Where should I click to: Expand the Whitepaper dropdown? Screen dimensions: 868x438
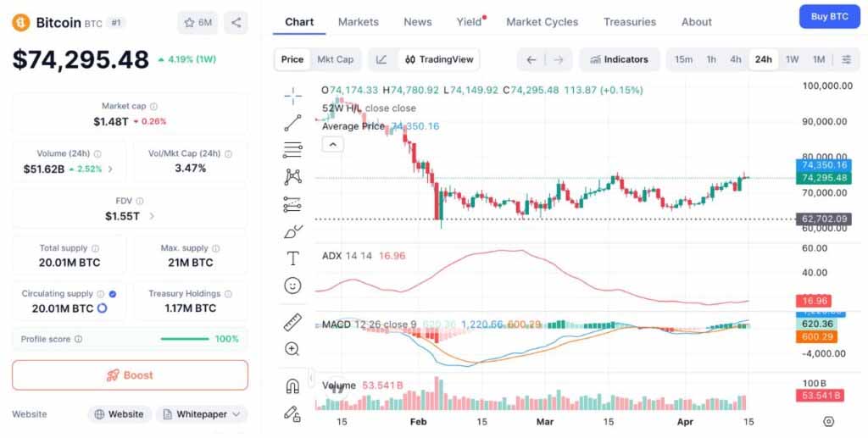click(x=202, y=414)
